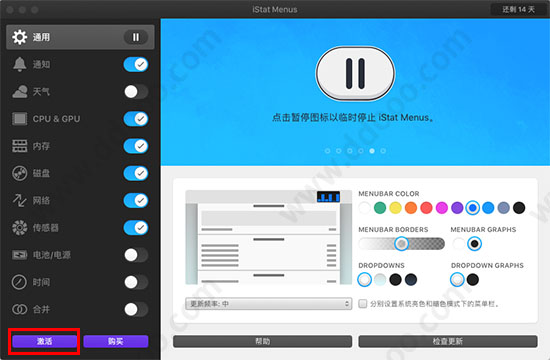Screen dimensions: 550x360
Task: Pick the magenta menubar color swatch
Action: click(x=442, y=208)
